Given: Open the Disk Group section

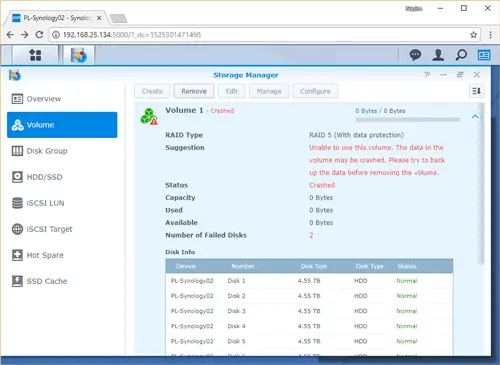Looking at the screenshot, I should click(x=62, y=151).
